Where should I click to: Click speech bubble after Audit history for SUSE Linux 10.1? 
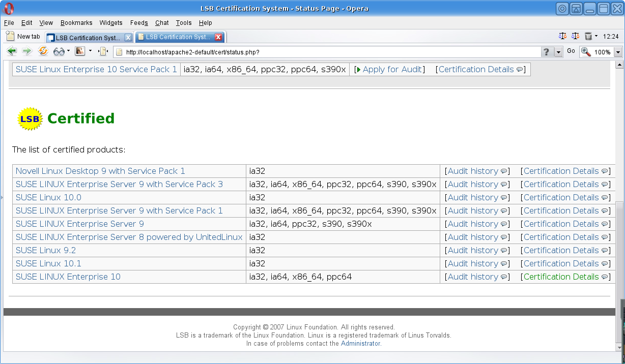pyautogui.click(x=504, y=264)
